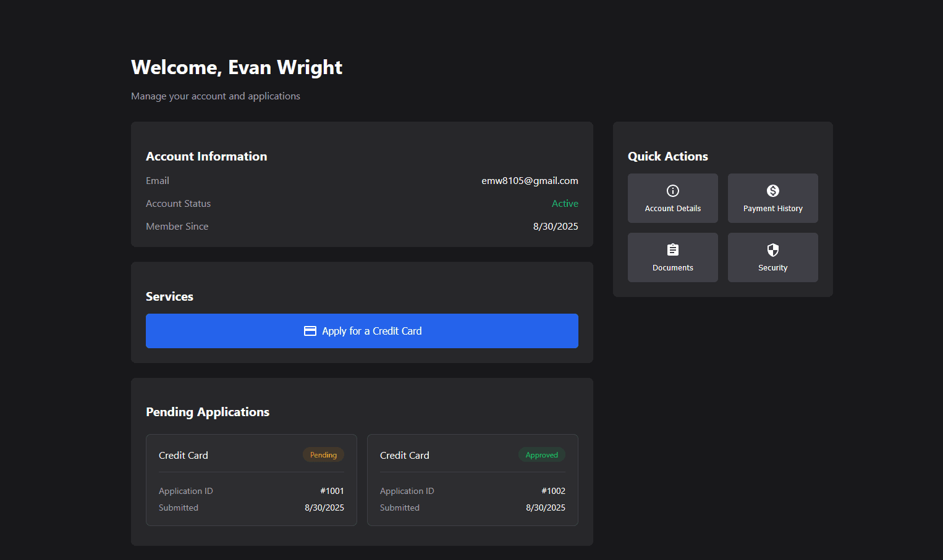Click the email emw8105@gmail.com
The height and width of the screenshot is (560, 943).
click(x=530, y=181)
